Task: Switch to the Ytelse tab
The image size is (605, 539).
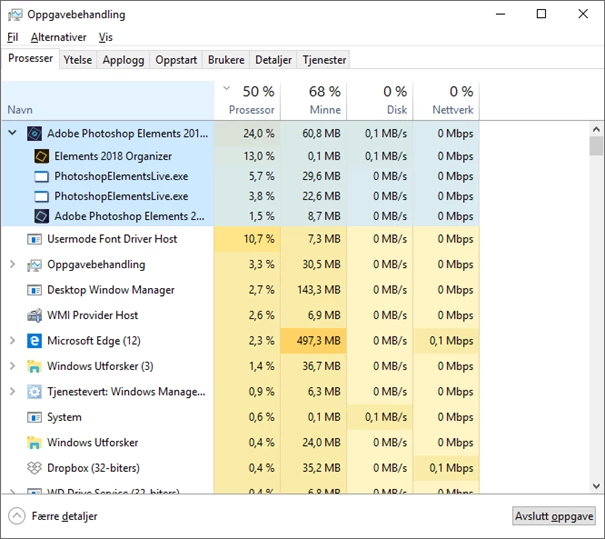Action: pyautogui.click(x=78, y=60)
